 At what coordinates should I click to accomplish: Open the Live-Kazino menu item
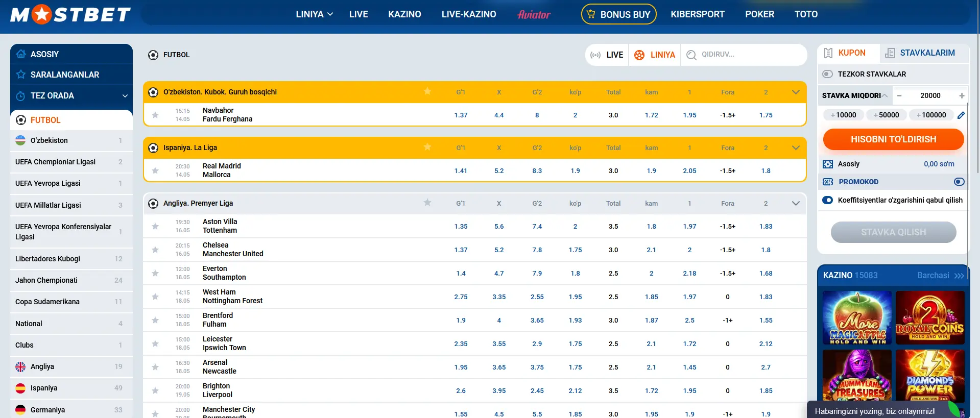(469, 14)
